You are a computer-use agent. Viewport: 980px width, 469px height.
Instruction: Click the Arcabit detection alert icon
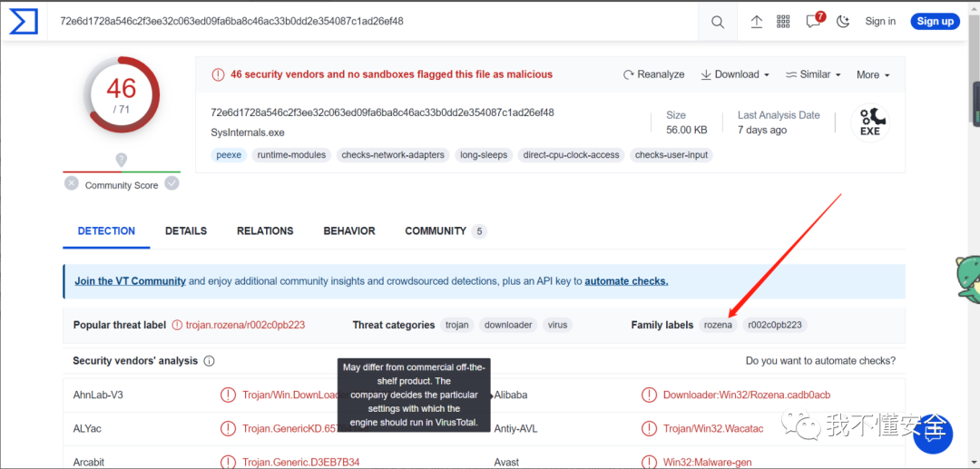coord(228,462)
